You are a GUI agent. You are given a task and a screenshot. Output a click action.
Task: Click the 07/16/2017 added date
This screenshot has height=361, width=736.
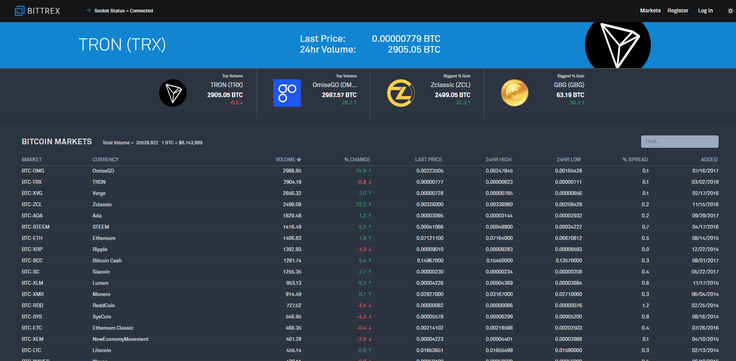(x=705, y=171)
